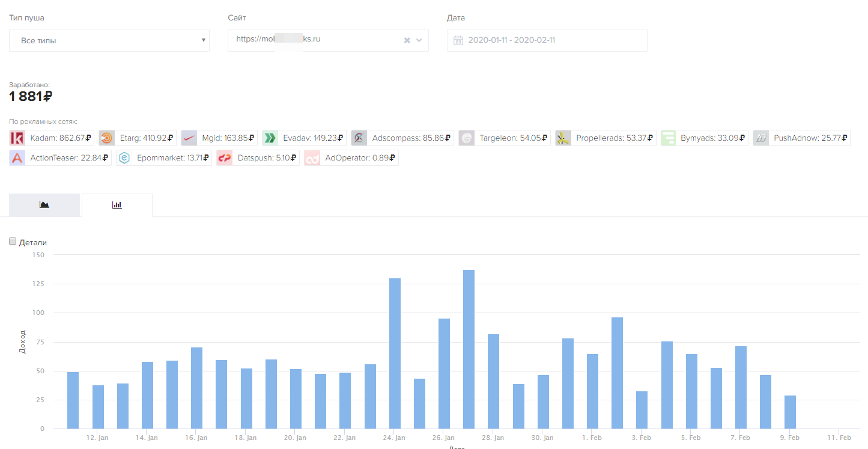Click the 26. Jan bar in chart

[x=444, y=373]
